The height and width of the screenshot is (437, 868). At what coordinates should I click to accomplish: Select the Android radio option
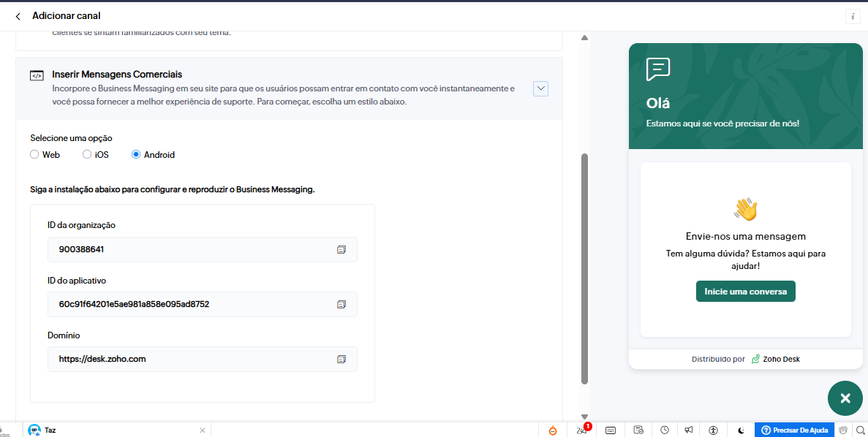coord(136,155)
